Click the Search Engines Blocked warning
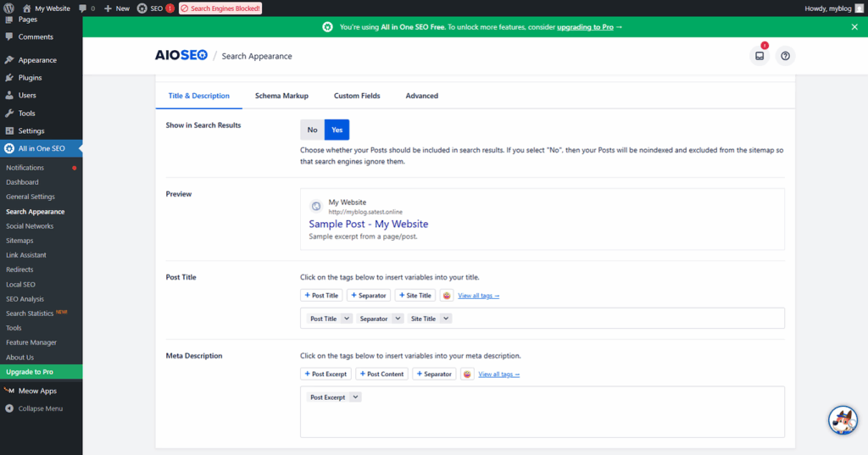This screenshot has height=455, width=868. click(220, 8)
